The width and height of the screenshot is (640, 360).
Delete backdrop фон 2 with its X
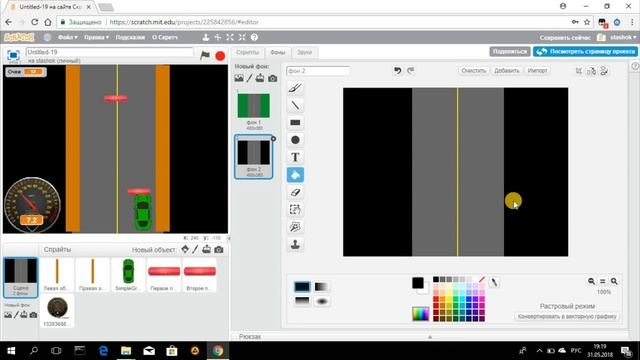click(x=273, y=139)
